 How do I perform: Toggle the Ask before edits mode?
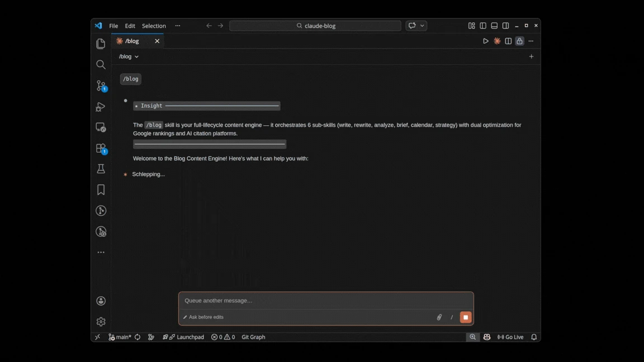coord(203,317)
